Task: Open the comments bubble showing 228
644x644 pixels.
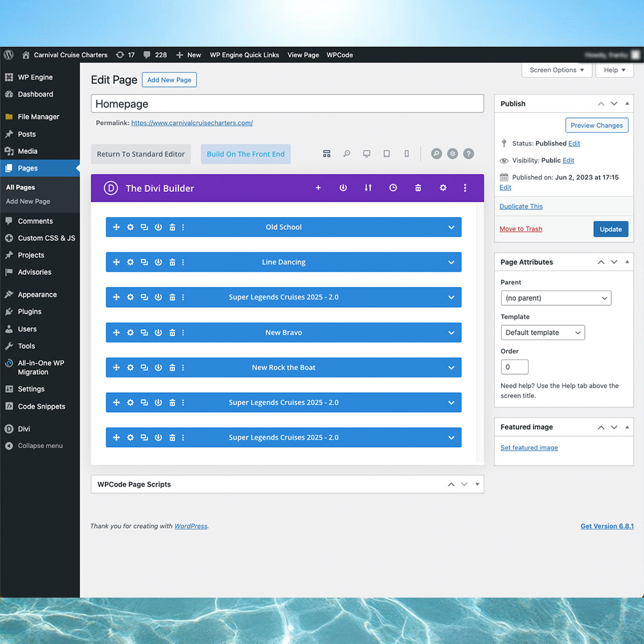Action: click(155, 55)
